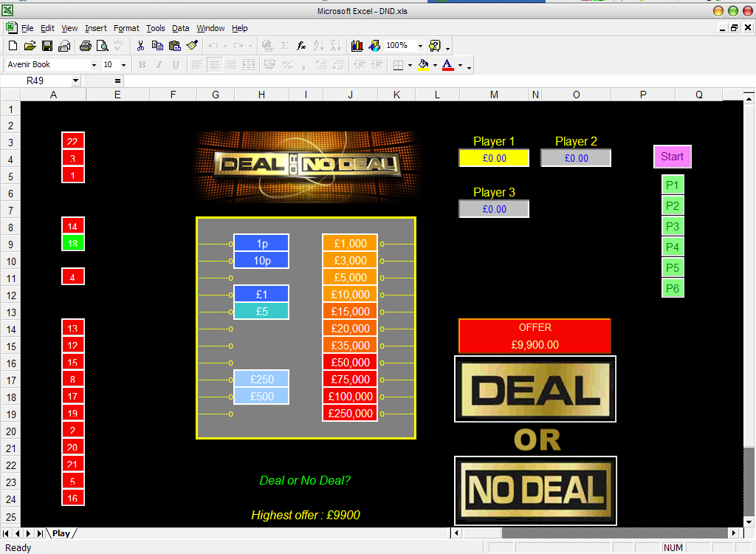Click the Borders icon
Image resolution: width=756 pixels, height=554 pixels.
398,65
